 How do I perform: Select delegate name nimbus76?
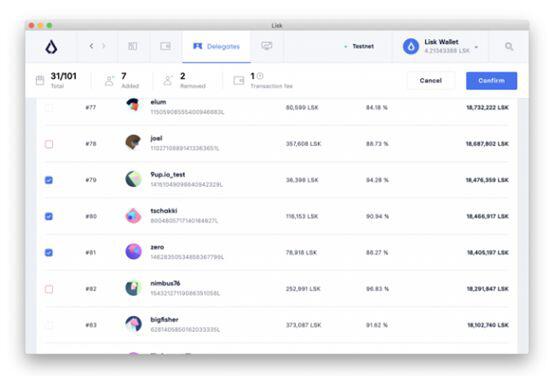pos(165,283)
